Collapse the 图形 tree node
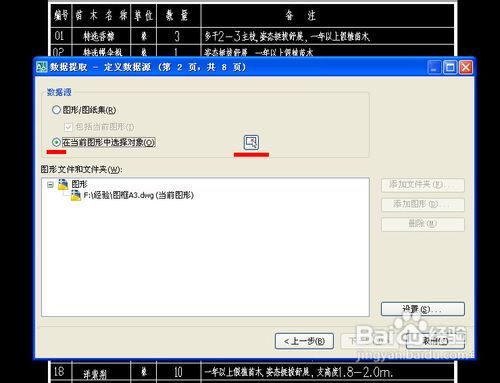 point(50,184)
